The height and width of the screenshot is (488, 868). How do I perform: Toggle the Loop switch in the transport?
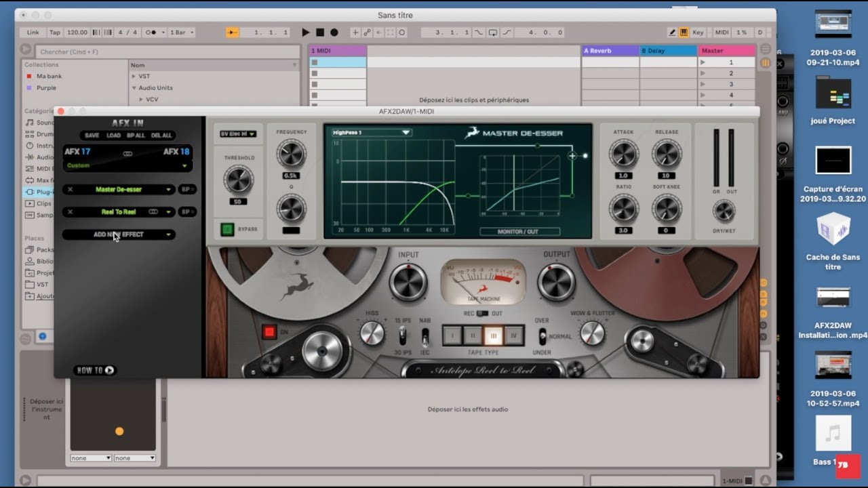click(x=493, y=33)
